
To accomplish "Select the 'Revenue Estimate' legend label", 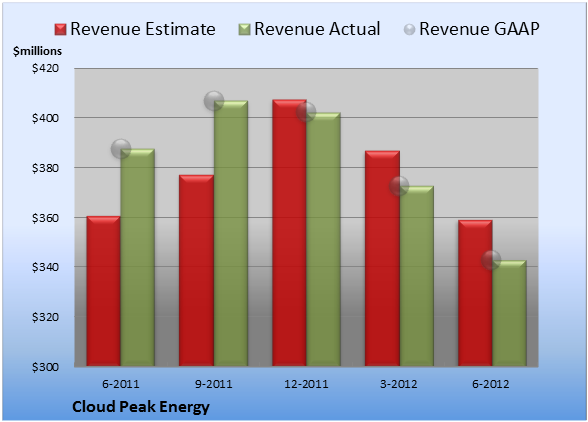I will [143, 29].
